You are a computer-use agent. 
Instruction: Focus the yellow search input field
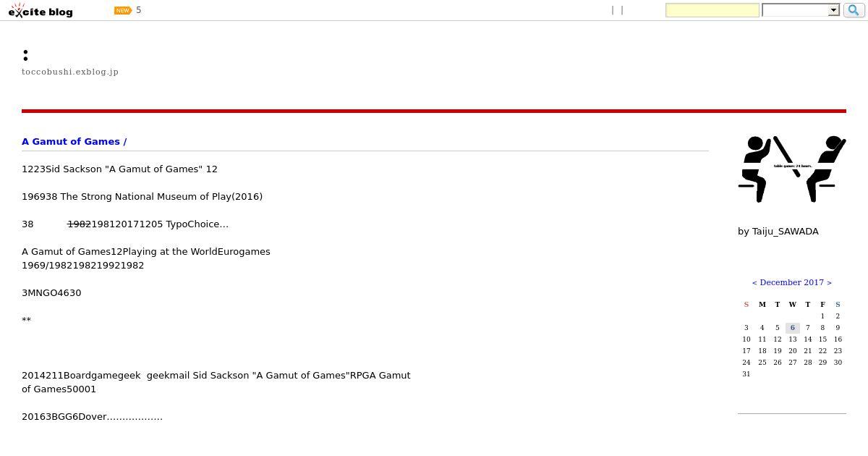(712, 10)
